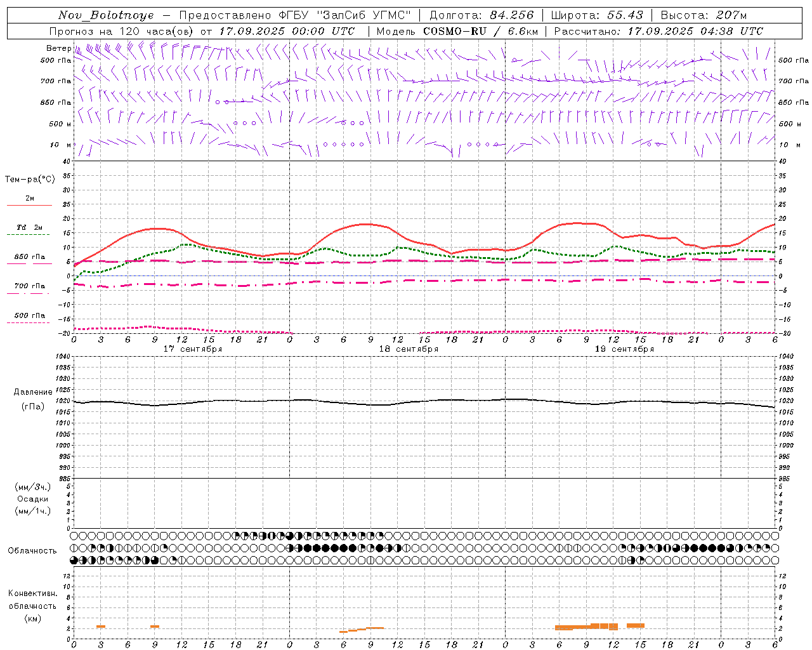Click the 'Давление' pressure label
Screen dimensions: 812x650
(x=33, y=392)
